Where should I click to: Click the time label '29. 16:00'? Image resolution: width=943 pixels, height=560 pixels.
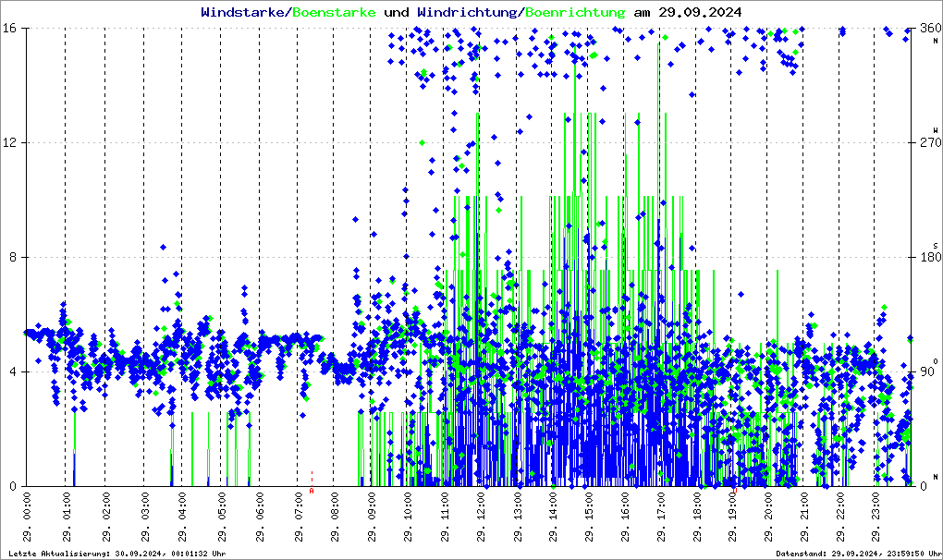click(x=625, y=517)
